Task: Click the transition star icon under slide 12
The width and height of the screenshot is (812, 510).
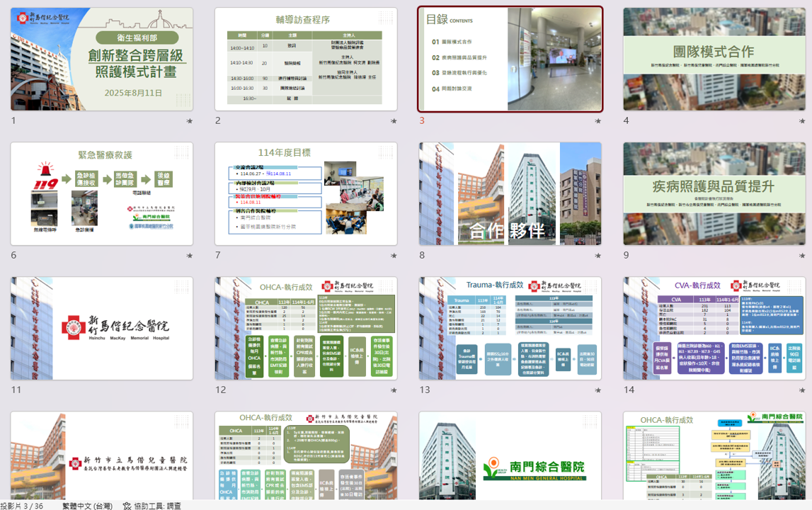Action: pyautogui.click(x=394, y=390)
